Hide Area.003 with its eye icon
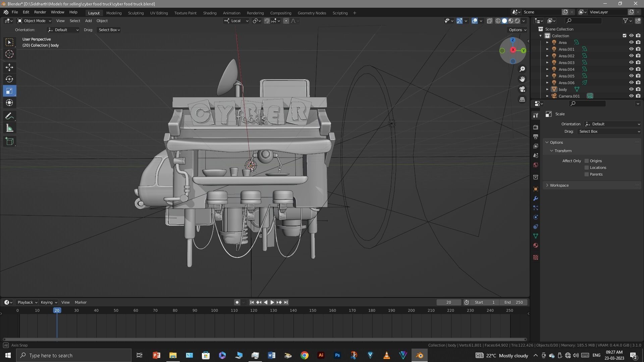This screenshot has height=362, width=644. (x=631, y=63)
